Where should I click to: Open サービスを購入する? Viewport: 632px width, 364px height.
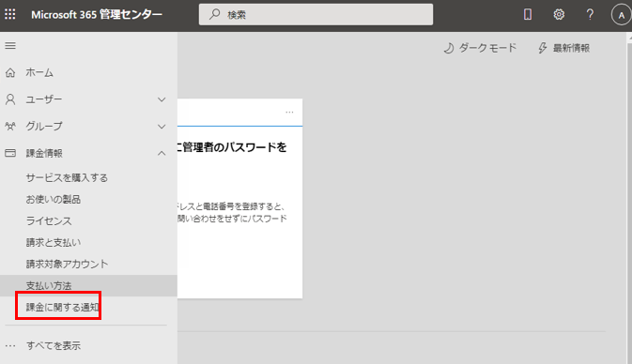67,177
